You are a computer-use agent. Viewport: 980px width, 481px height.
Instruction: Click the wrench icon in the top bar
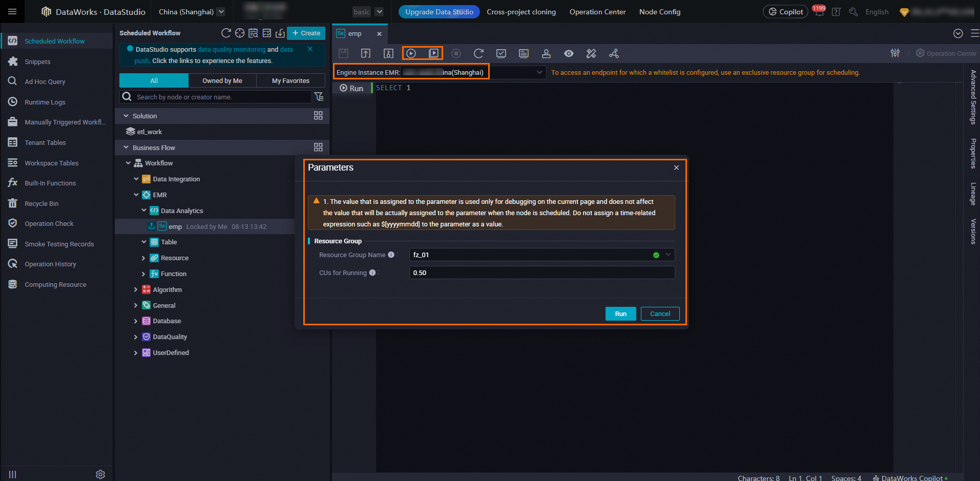[x=853, y=11]
